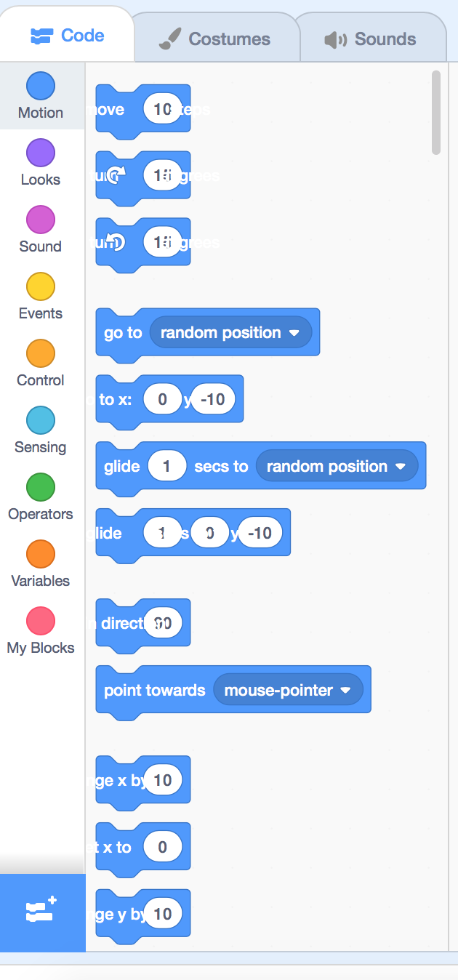The height and width of the screenshot is (980, 458).
Task: Select the Sensing block category
Action: (x=41, y=420)
